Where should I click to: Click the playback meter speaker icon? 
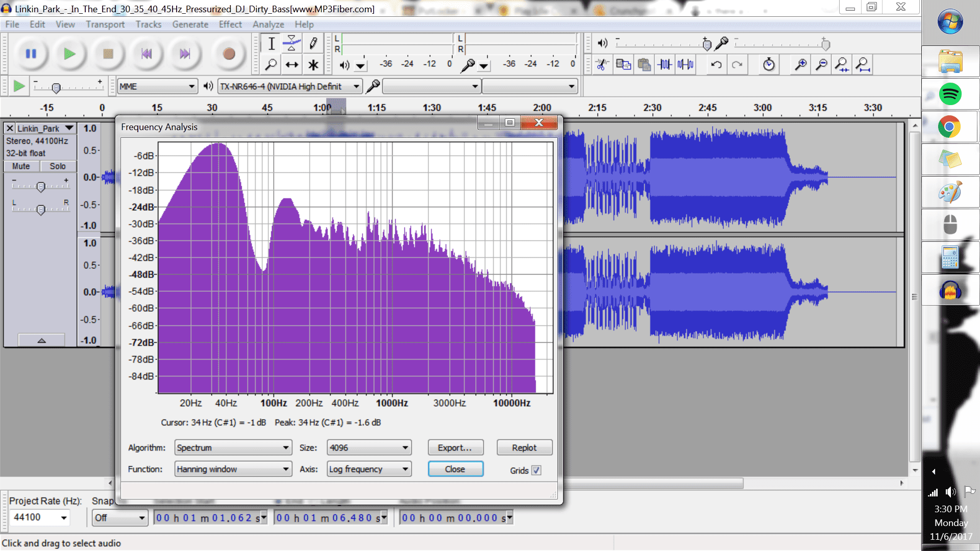click(345, 65)
